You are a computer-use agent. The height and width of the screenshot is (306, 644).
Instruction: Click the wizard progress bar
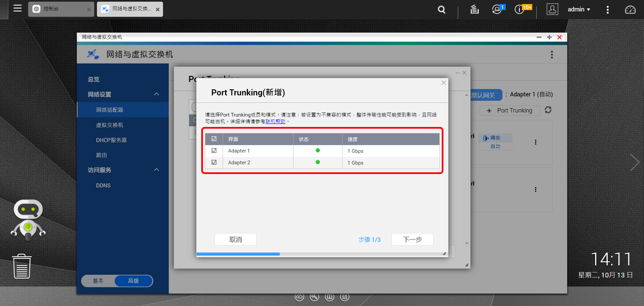pyautogui.click(x=321, y=254)
